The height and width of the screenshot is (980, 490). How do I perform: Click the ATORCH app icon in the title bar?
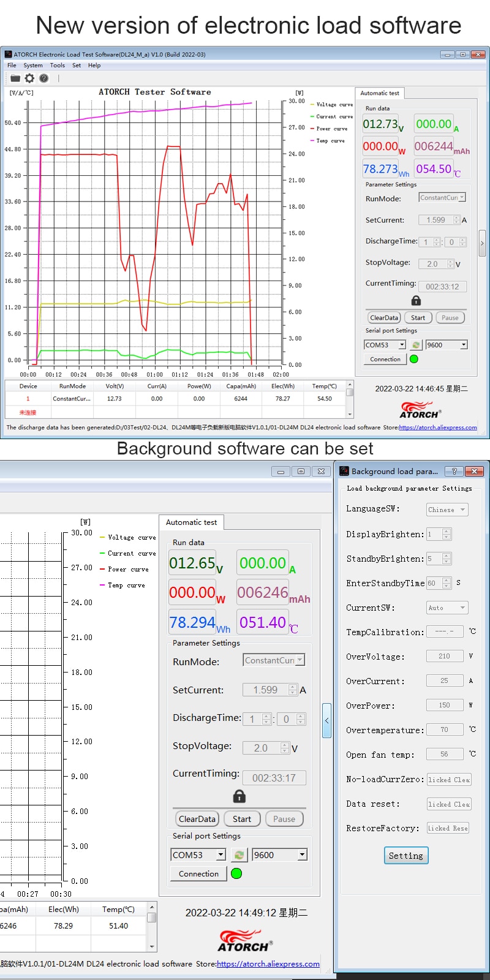point(8,55)
